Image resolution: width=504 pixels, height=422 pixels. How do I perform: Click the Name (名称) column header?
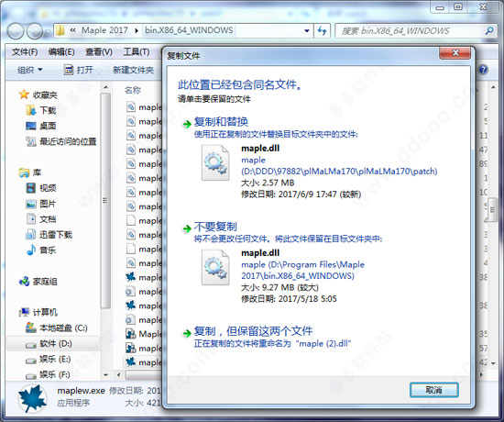pos(133,90)
